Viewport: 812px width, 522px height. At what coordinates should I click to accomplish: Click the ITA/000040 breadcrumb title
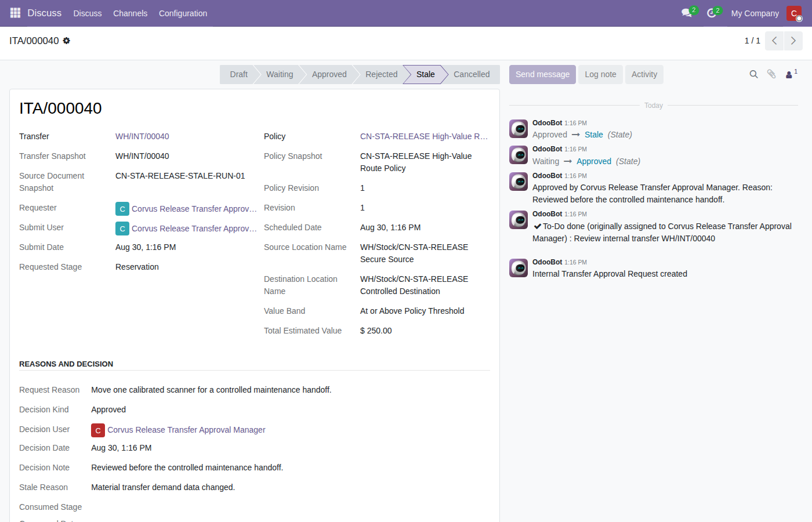(x=34, y=41)
